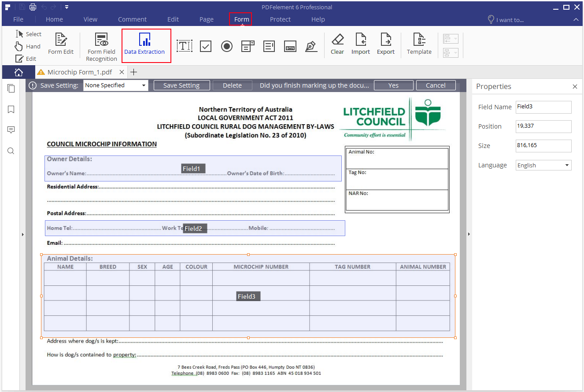Viewport: 584px width, 392px height.
Task: Close the Microchip Form_1.pdf document tab
Action: tap(122, 72)
